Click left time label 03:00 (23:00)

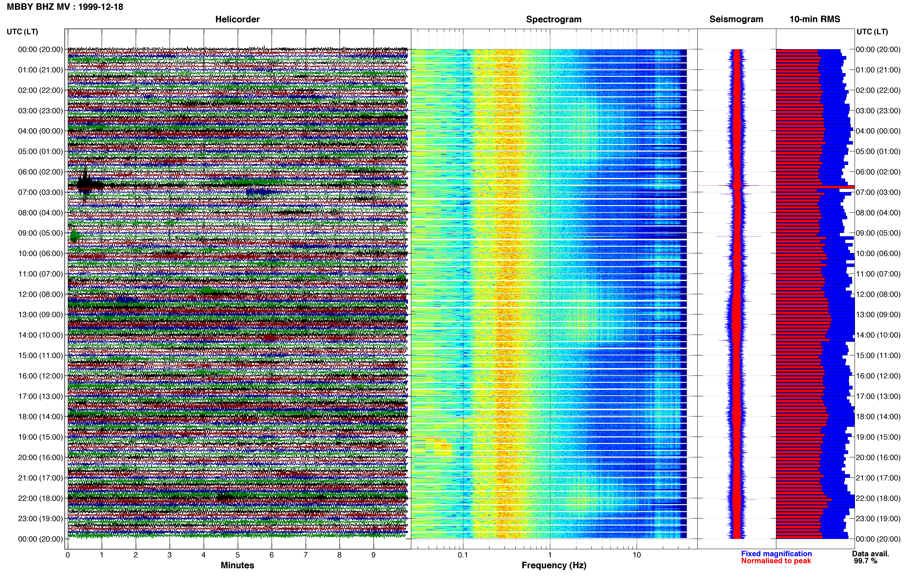point(41,111)
